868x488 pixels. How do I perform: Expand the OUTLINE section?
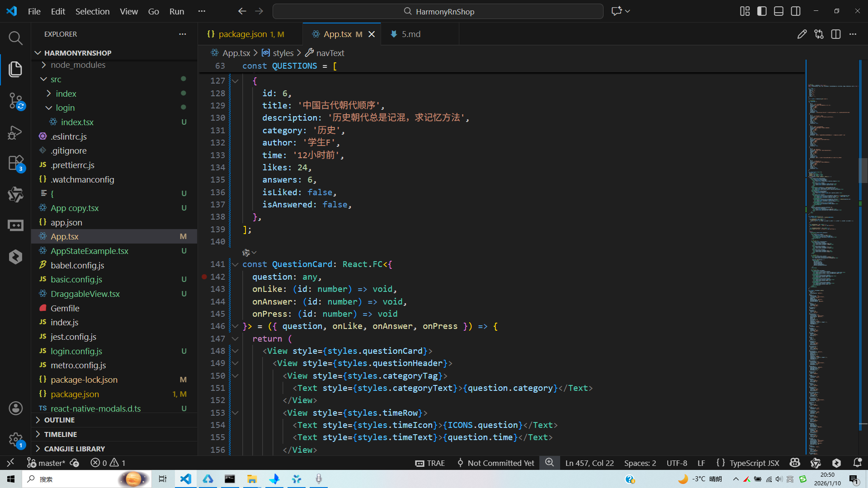[x=59, y=420]
